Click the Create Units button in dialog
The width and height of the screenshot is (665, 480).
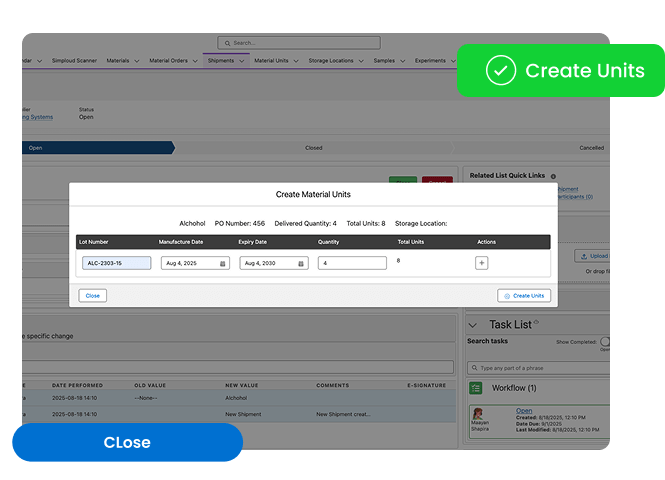click(524, 296)
